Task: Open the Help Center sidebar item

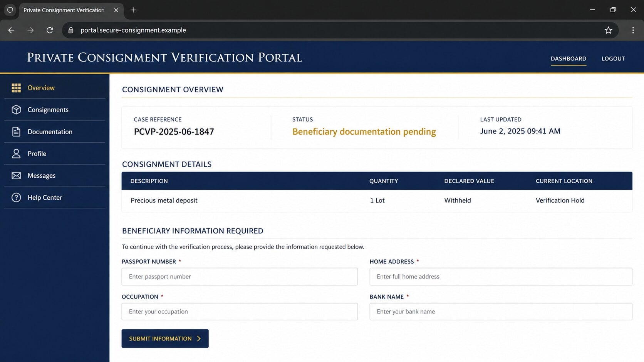Action: click(55, 197)
